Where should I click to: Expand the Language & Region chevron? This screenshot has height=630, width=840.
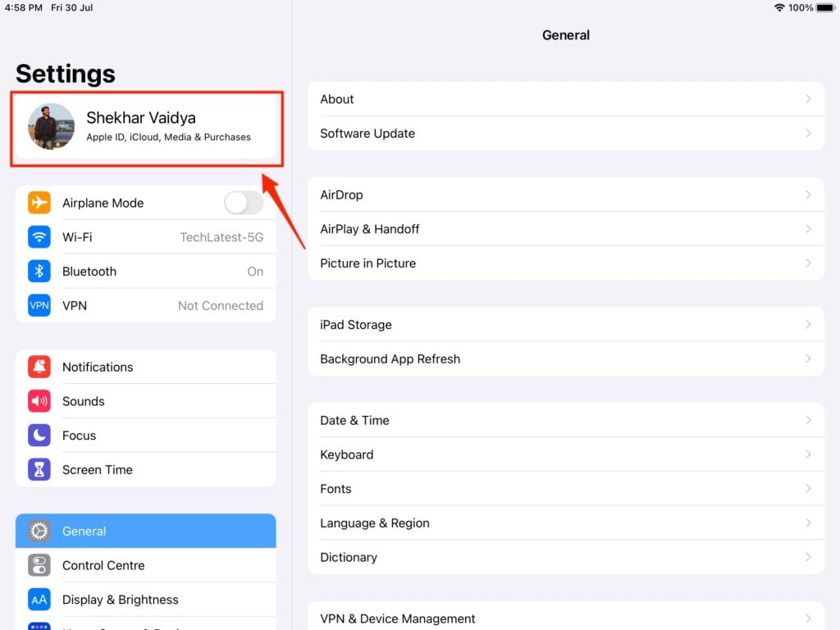[808, 523]
